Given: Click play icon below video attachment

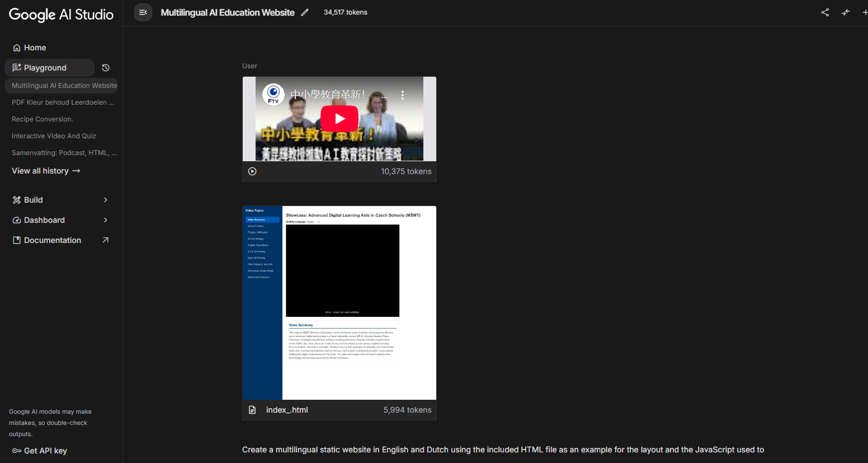Looking at the screenshot, I should coord(252,171).
